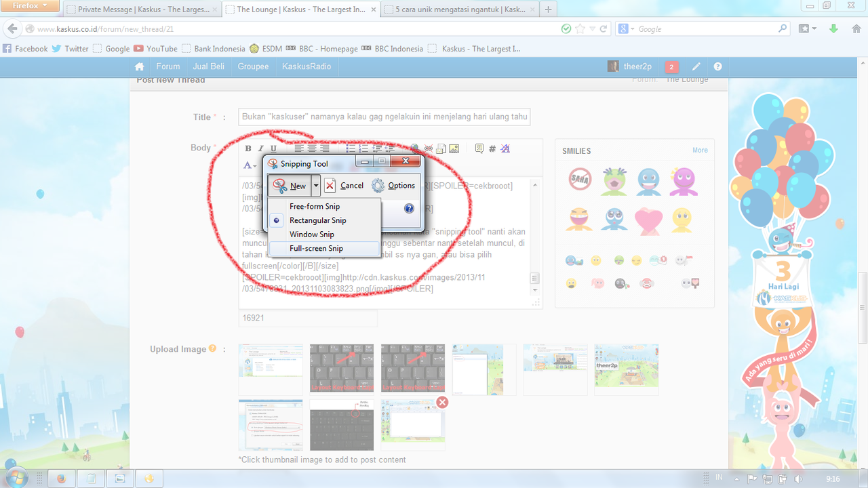Click the remove formatting icon
The image size is (868, 488).
(x=505, y=148)
